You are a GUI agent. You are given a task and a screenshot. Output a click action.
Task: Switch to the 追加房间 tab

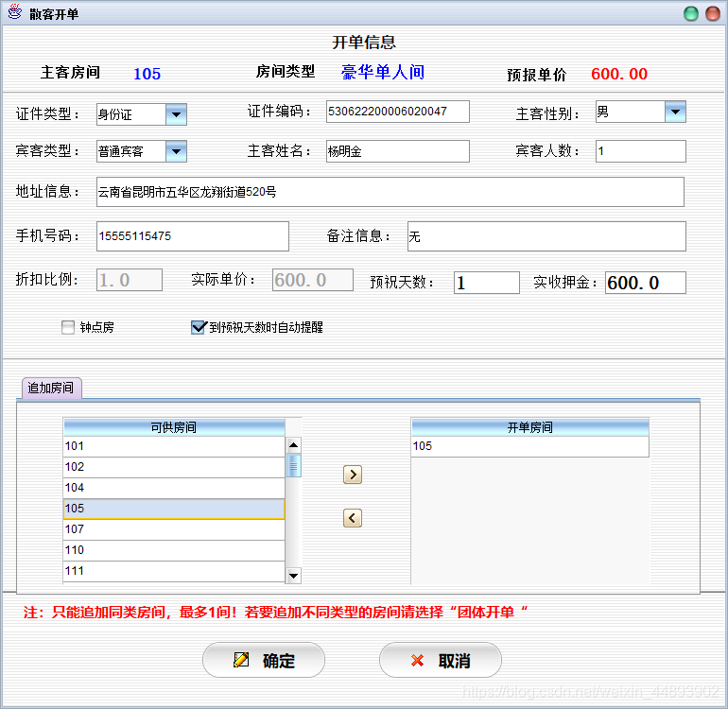click(51, 388)
